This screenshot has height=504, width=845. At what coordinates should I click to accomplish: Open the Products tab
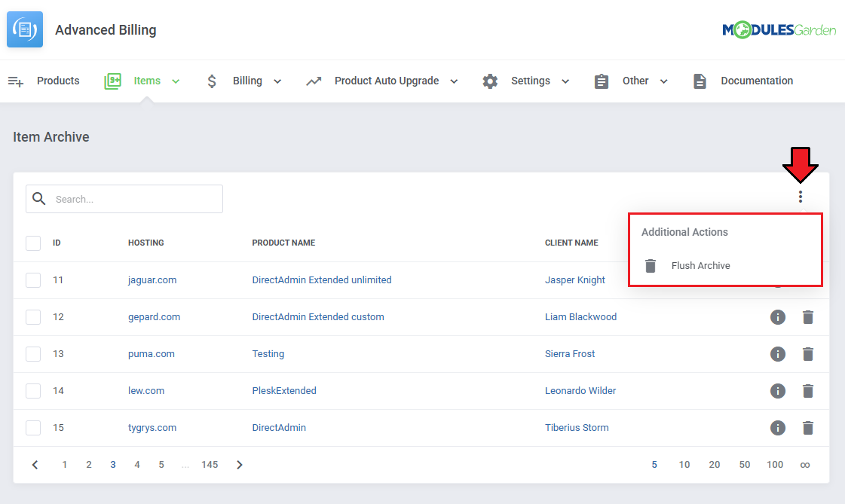pyautogui.click(x=58, y=81)
